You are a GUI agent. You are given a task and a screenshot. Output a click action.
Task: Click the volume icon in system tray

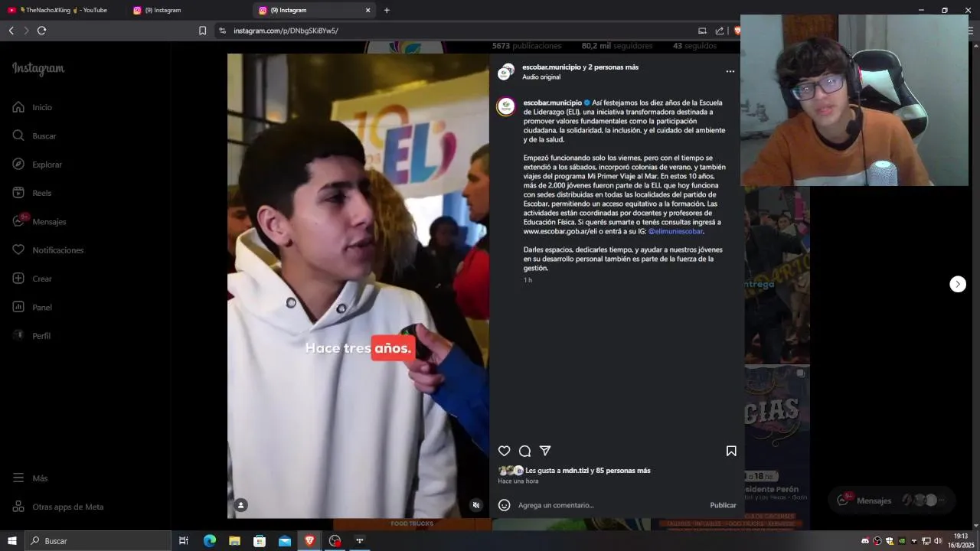click(x=938, y=541)
